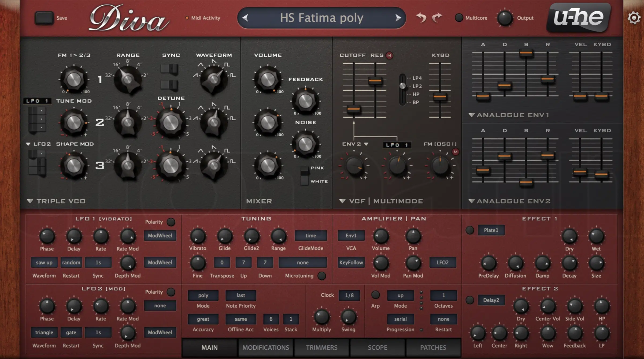This screenshot has height=359, width=644.
Task: Click the u-he logo
Action: (x=579, y=18)
